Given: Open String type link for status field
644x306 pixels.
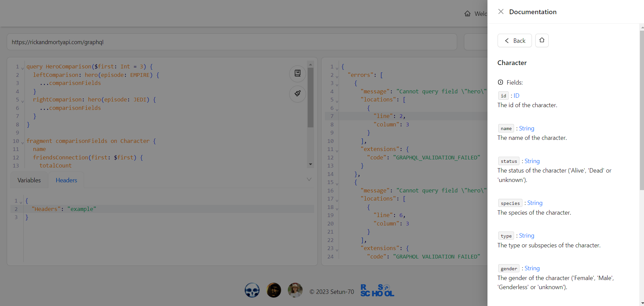Looking at the screenshot, I should click(x=532, y=161).
